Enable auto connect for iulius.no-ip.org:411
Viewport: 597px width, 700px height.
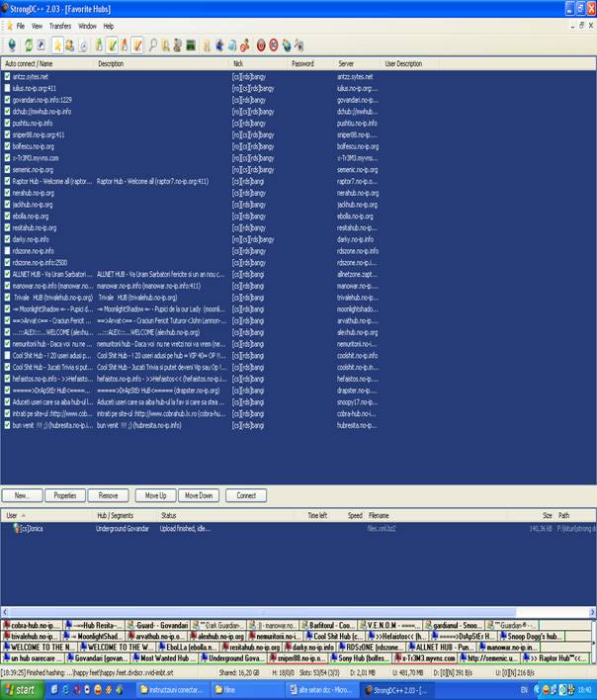coord(7,88)
